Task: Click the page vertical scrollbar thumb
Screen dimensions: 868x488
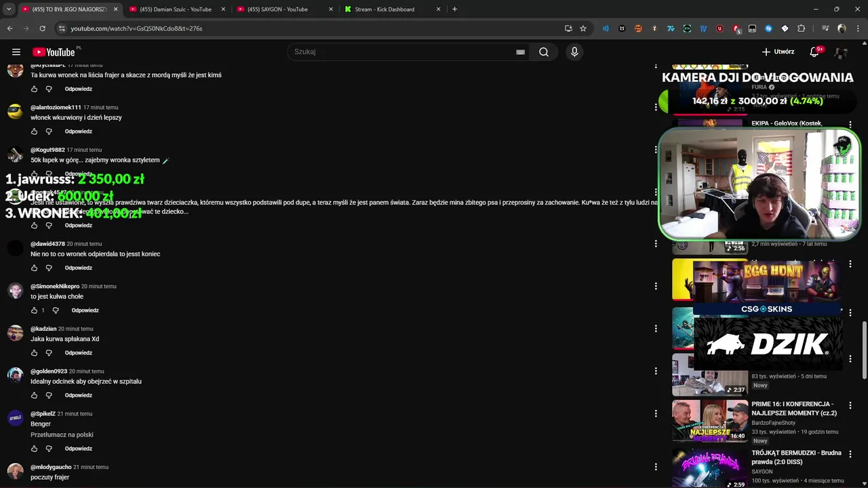Action: click(x=864, y=351)
